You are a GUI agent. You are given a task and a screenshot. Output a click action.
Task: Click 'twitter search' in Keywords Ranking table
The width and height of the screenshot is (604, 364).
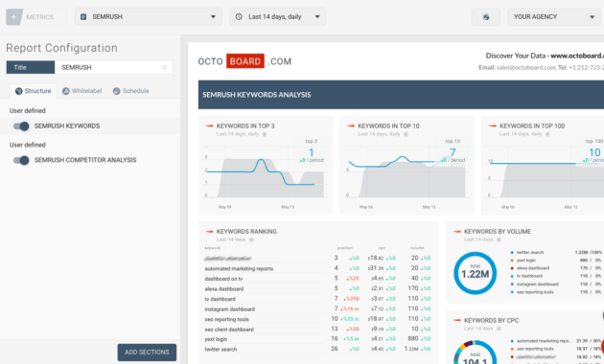[x=221, y=350]
